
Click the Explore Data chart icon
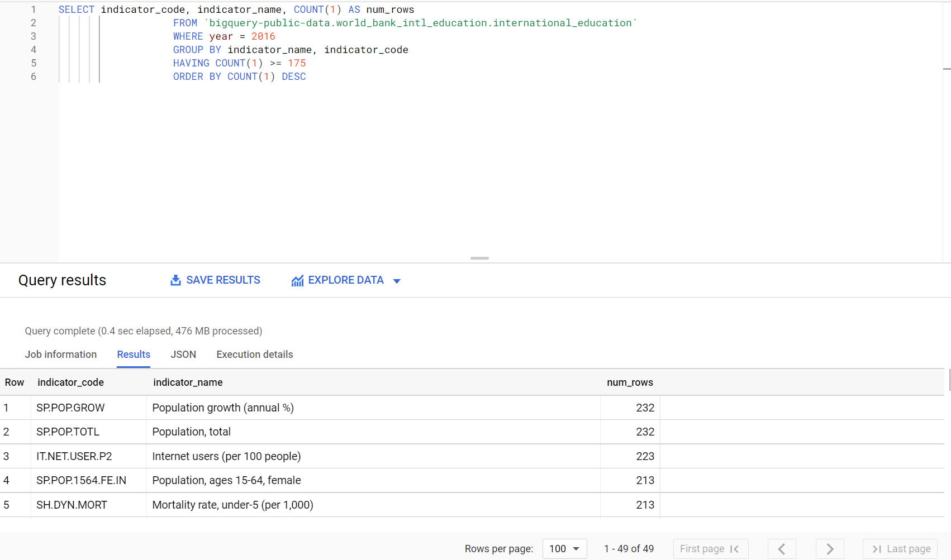coord(297,281)
